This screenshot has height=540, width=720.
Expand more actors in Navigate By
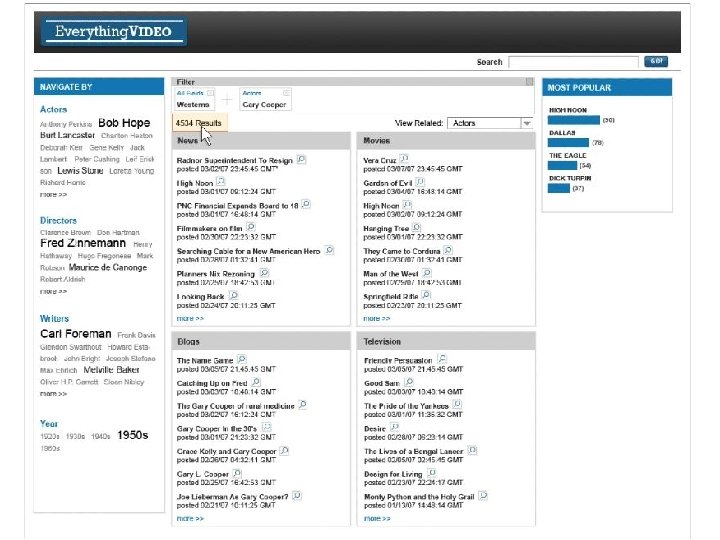pyautogui.click(x=53, y=195)
